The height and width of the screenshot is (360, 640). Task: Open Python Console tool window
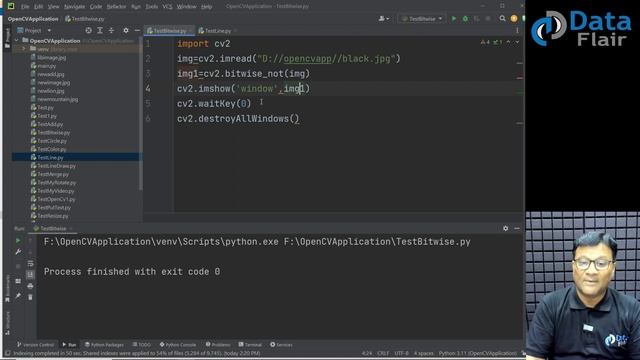178,345
